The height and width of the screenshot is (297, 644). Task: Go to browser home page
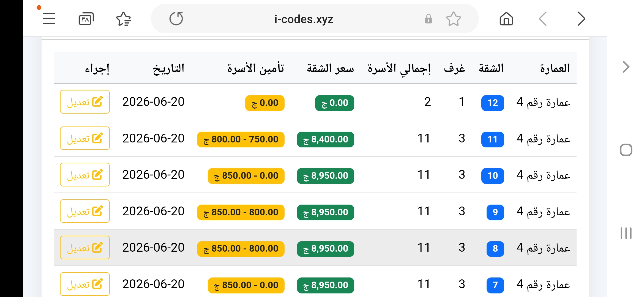click(506, 19)
